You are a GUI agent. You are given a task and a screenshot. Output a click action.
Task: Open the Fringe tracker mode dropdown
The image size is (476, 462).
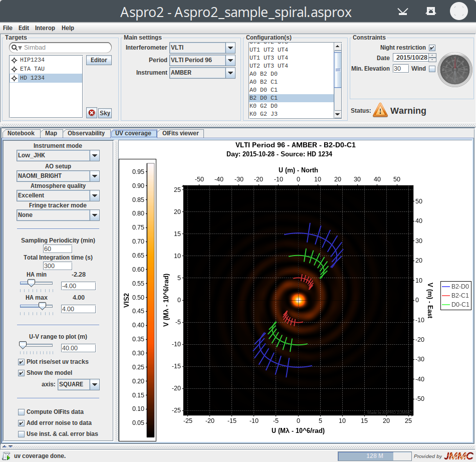point(95,215)
